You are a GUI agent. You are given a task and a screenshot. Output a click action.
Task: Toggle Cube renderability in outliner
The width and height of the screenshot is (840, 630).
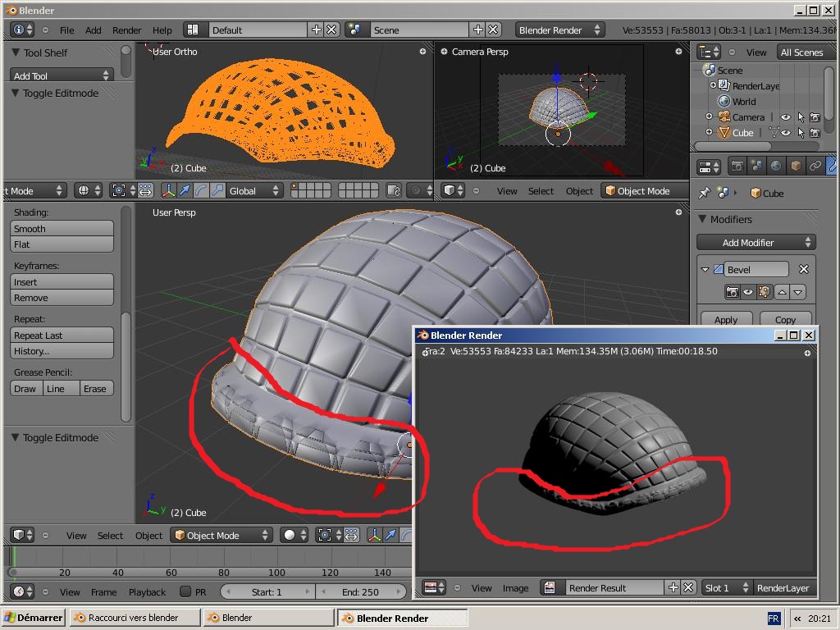click(815, 132)
